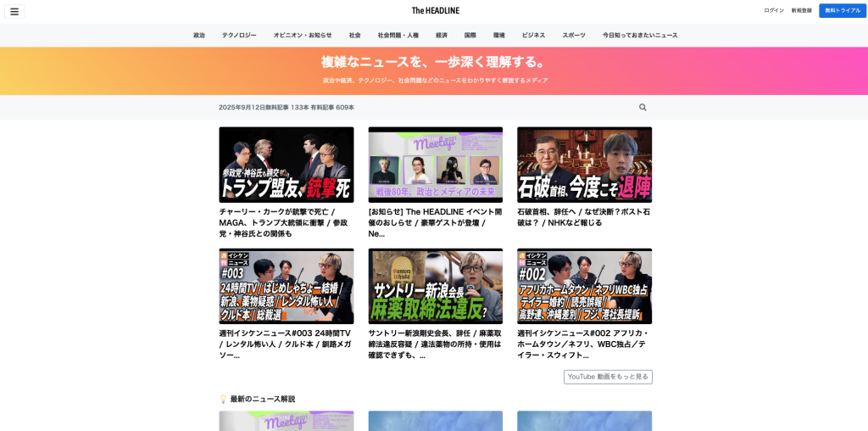Click the 最新のニュース解説 heading

tap(263, 399)
